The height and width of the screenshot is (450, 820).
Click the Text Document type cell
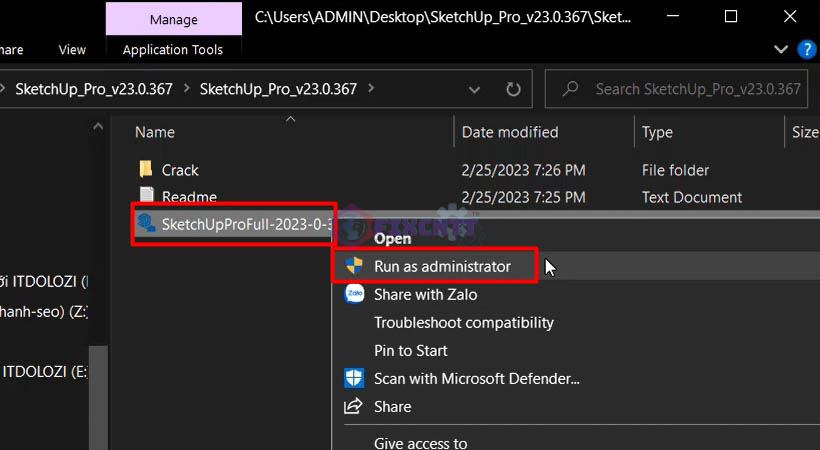pyautogui.click(x=692, y=197)
